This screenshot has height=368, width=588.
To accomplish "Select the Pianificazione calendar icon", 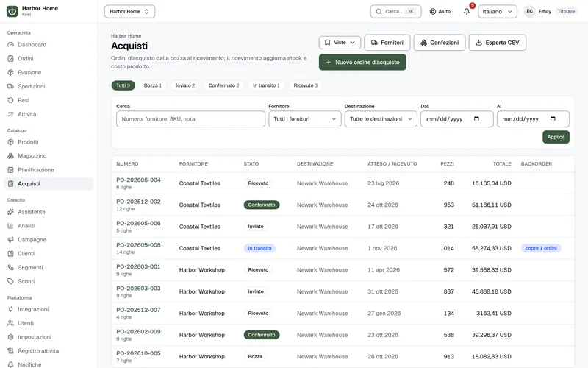I will [10, 170].
